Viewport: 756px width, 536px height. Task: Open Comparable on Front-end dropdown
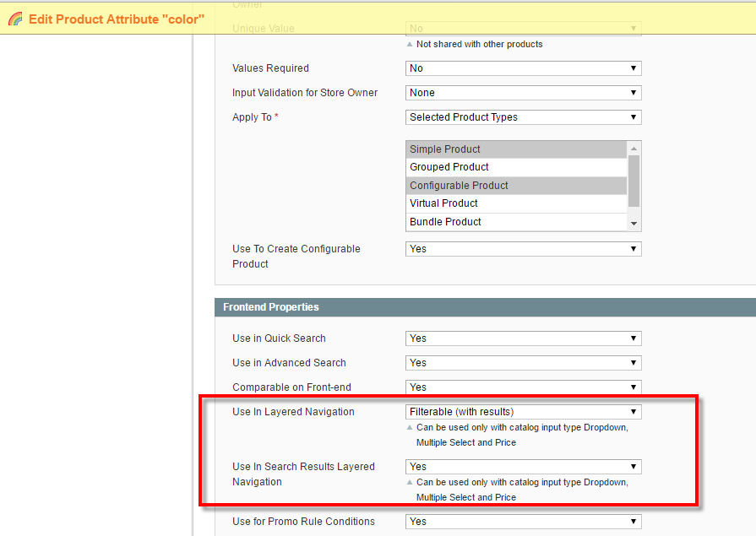[523, 387]
